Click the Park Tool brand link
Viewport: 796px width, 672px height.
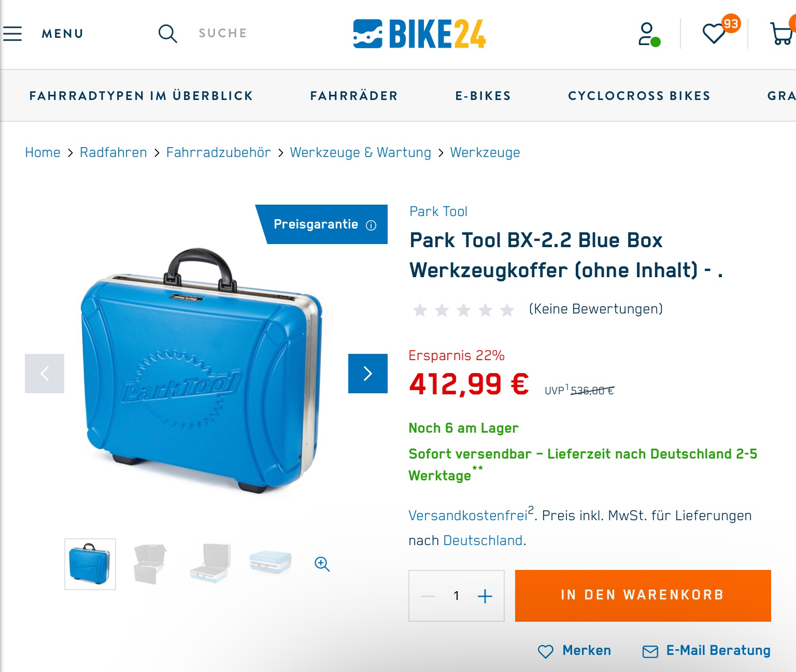pos(438,211)
